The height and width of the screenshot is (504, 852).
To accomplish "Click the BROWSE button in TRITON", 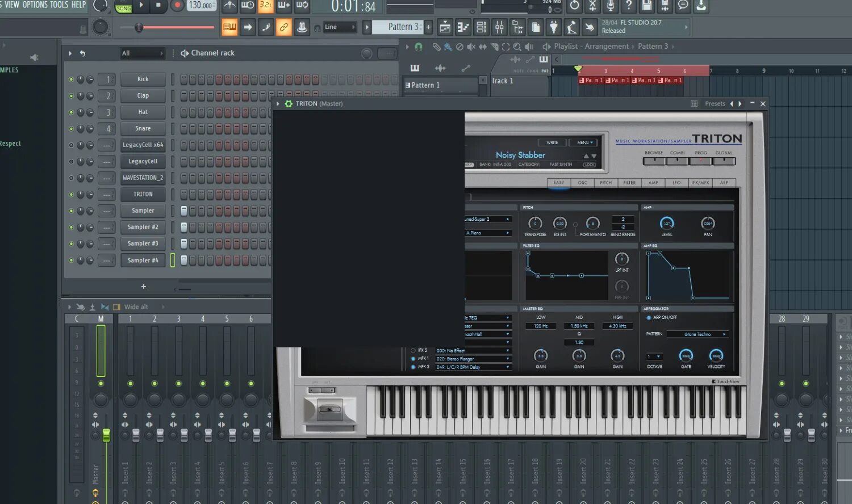I will tap(654, 161).
